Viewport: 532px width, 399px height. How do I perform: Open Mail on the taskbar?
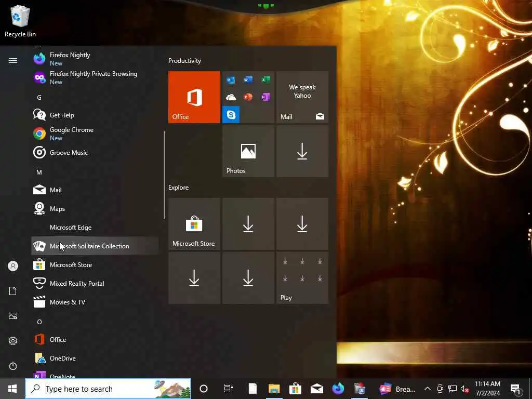(317, 389)
